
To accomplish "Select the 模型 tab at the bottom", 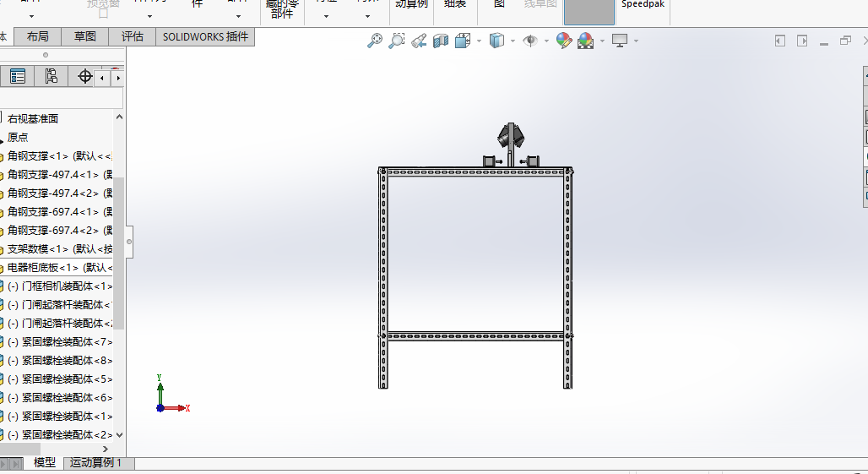I will tap(44, 462).
